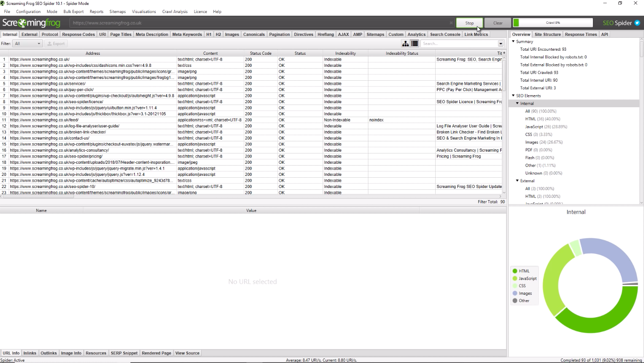Open the Bulk Export menu
This screenshot has height=363, width=644.
(x=73, y=12)
